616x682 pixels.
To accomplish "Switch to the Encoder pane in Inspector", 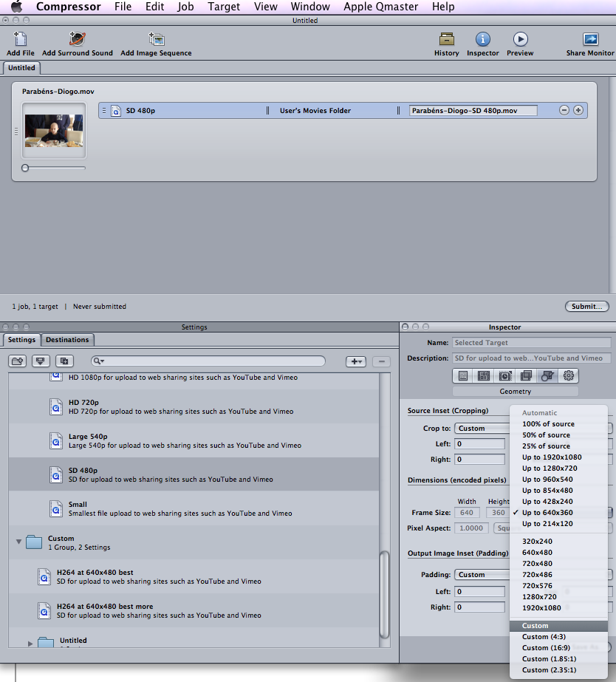I will [483, 376].
